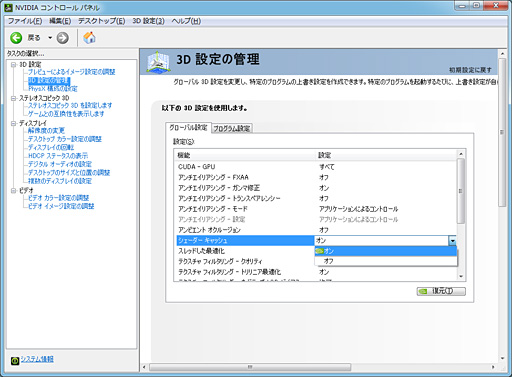Click main panel vertical scrollbar thumb

tap(502, 133)
